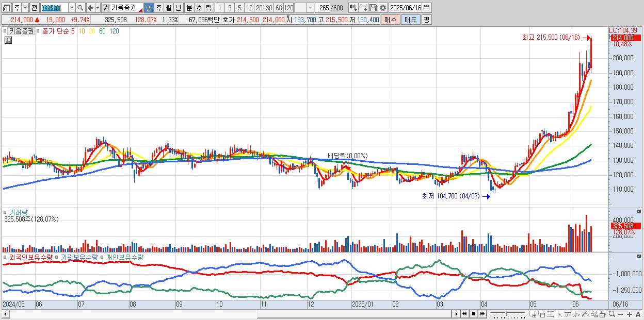Choose the 5 interval button
Image resolution: width=644 pixels, height=320 pixels.
click(239, 8)
